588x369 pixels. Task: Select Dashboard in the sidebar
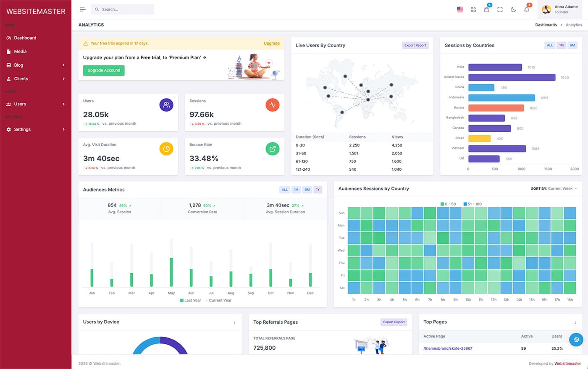point(25,38)
